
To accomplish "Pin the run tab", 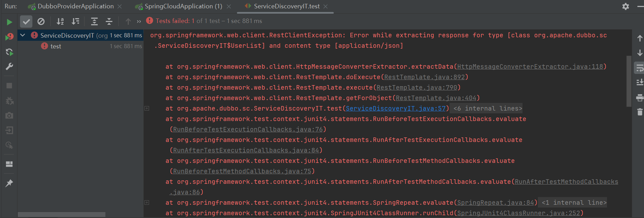I will [9, 183].
